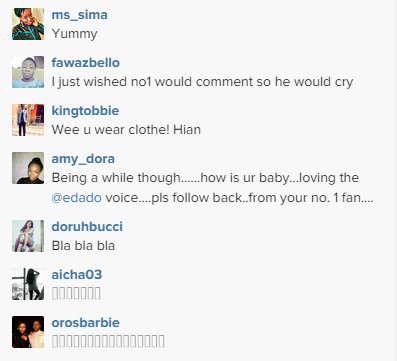Click the orosbarbie username link
The height and width of the screenshot is (361, 397).
tap(85, 323)
